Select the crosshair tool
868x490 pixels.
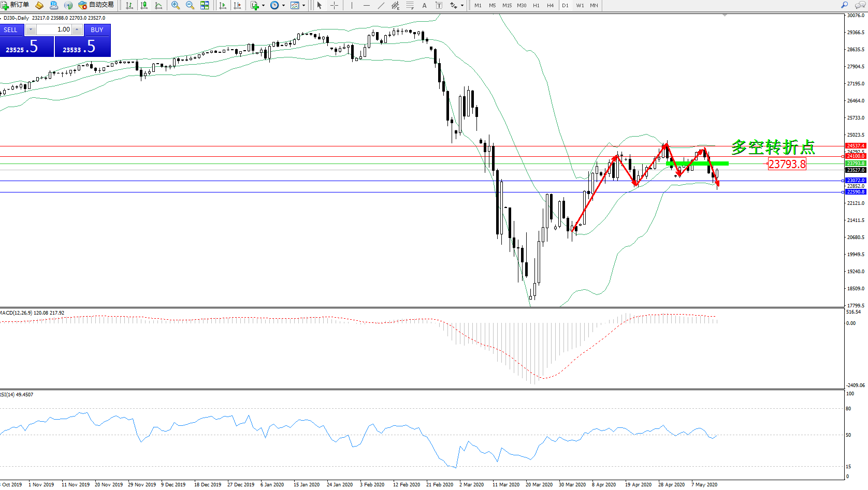pos(335,5)
